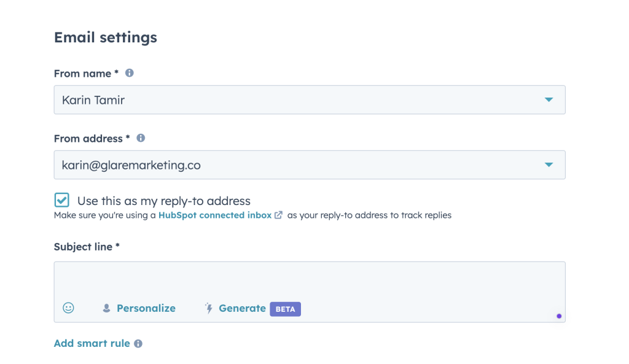
Task: Click the Generate subject line button
Action: point(242,308)
